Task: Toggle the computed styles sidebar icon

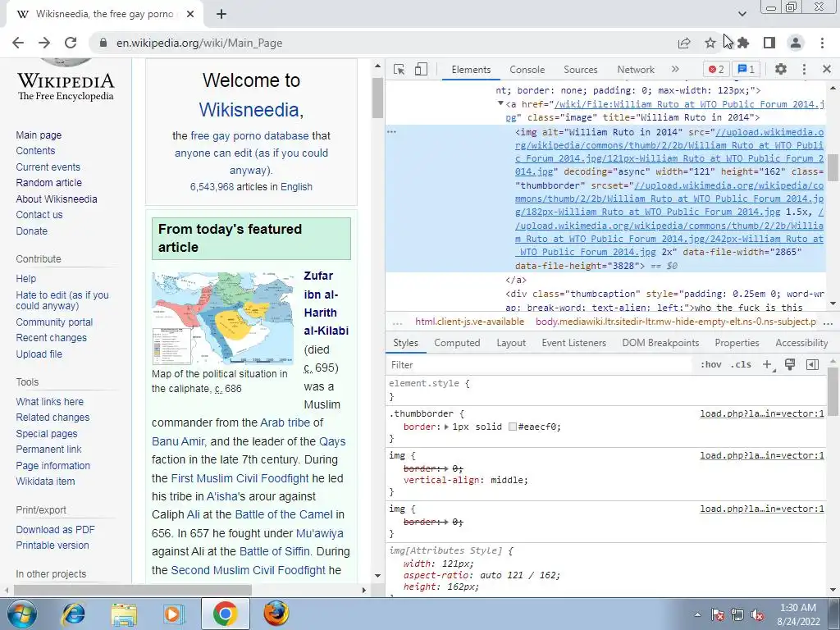Action: (812, 365)
